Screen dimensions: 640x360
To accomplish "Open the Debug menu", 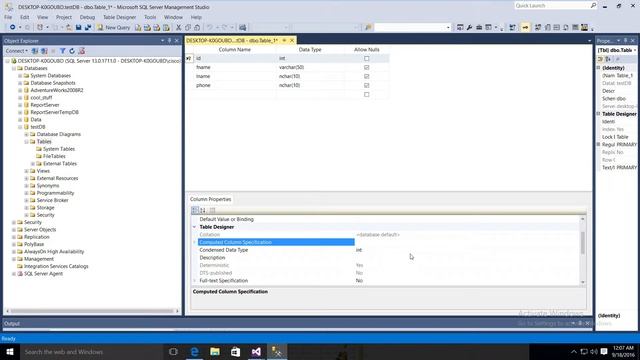I will click(87, 17).
